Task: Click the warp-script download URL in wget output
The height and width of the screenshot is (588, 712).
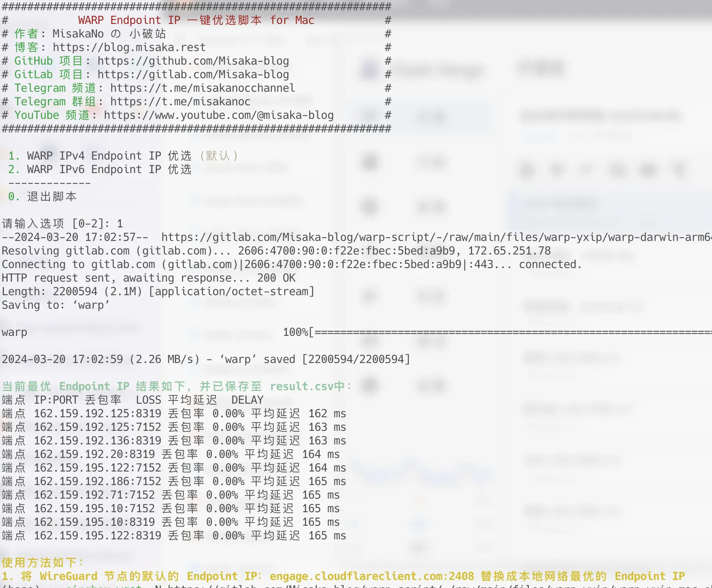Action: 435,237
